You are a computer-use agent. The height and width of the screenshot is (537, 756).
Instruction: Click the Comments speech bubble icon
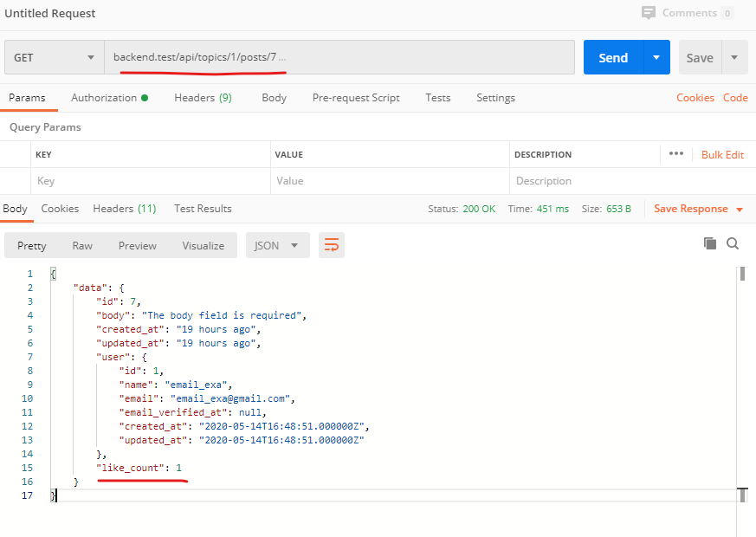pos(649,13)
